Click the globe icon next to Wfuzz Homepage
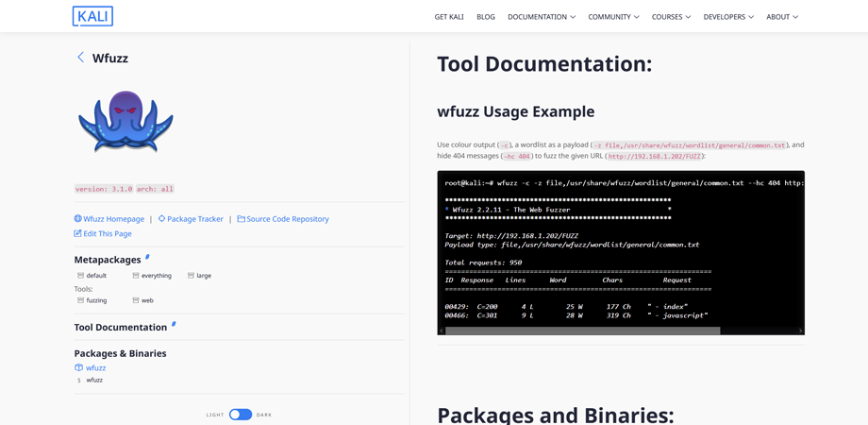This screenshot has width=868, height=425. click(78, 219)
